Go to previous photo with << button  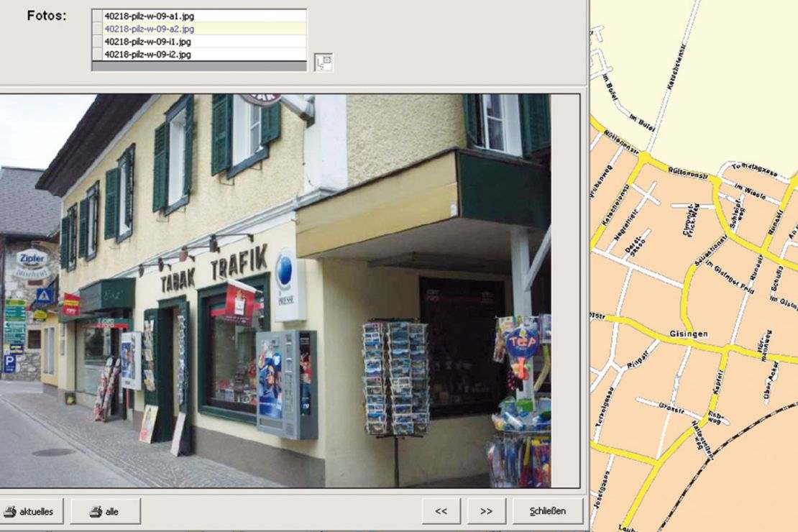(441, 511)
